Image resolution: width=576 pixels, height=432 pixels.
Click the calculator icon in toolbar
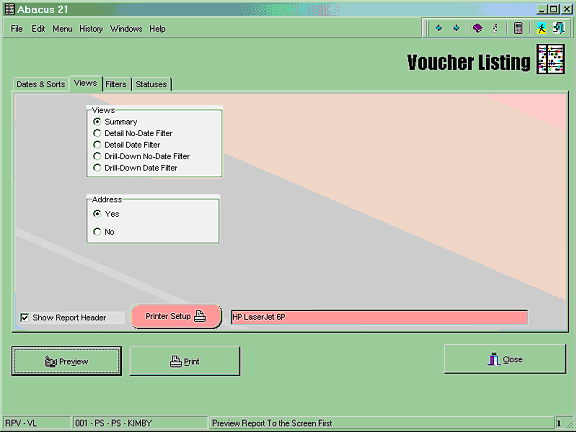point(518,28)
